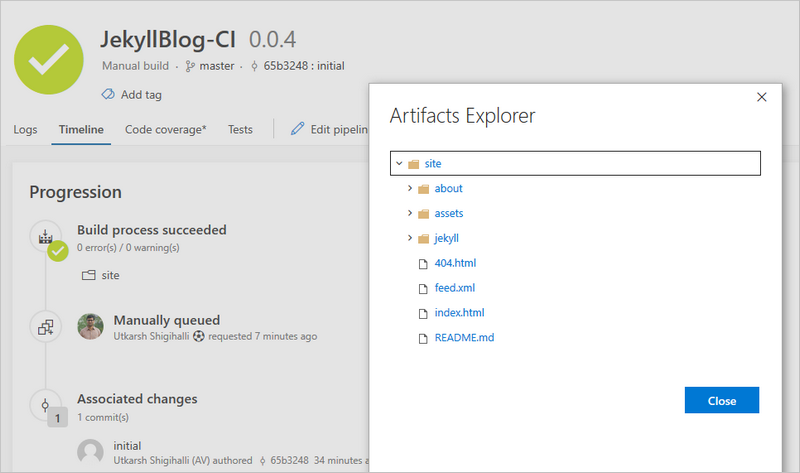The height and width of the screenshot is (473, 800).
Task: Click the assets folder icon
Action: click(x=423, y=214)
